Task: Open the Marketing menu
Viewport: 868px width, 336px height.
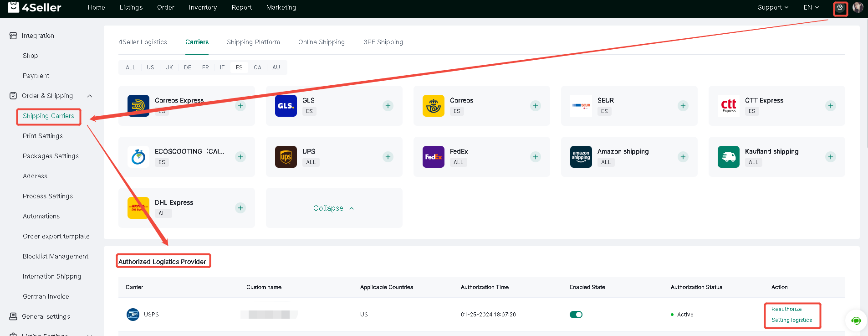Action: click(281, 7)
